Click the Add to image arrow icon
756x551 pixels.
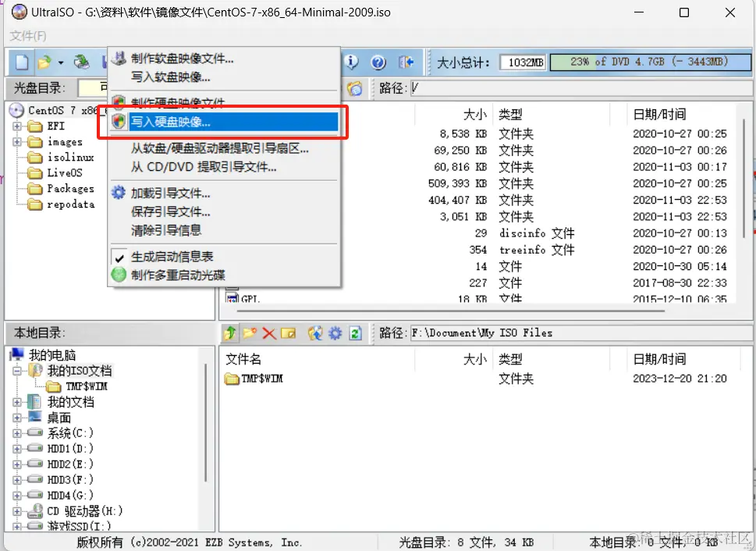point(315,333)
